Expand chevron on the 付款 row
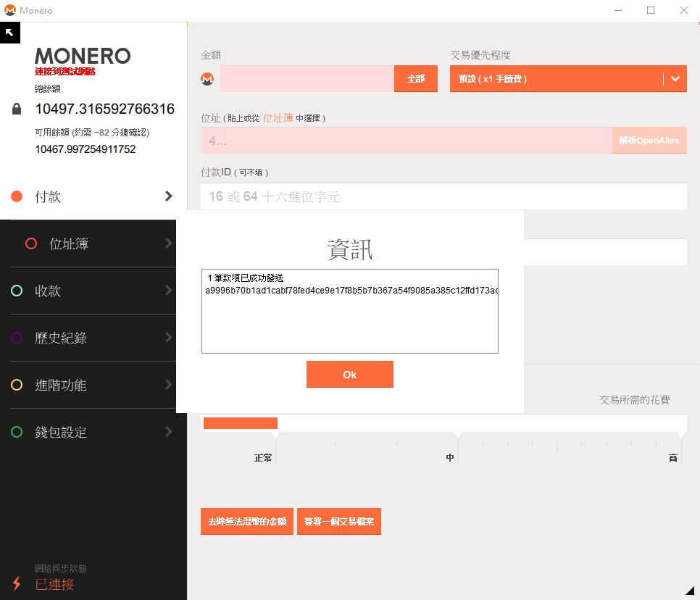This screenshot has width=700, height=600. [x=168, y=196]
